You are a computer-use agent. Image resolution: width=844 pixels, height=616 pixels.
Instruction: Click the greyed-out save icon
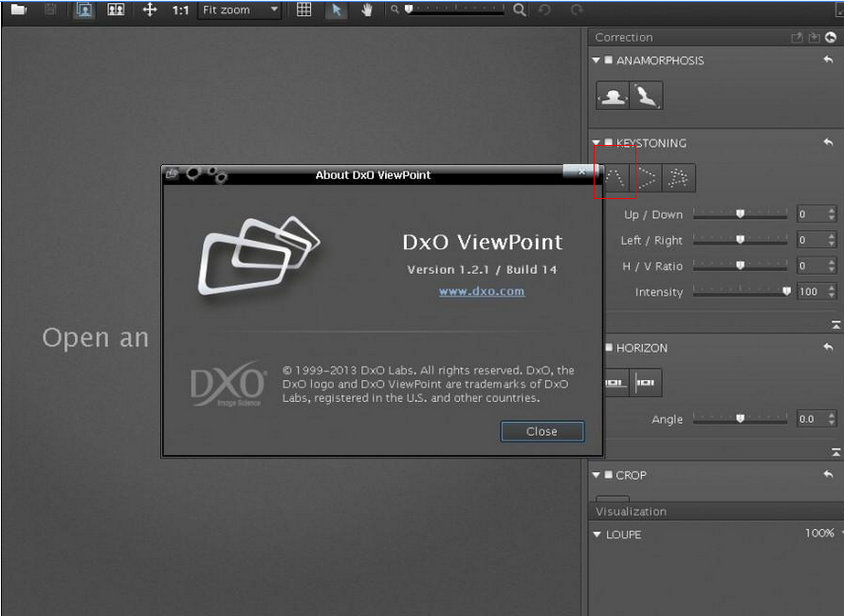point(50,9)
